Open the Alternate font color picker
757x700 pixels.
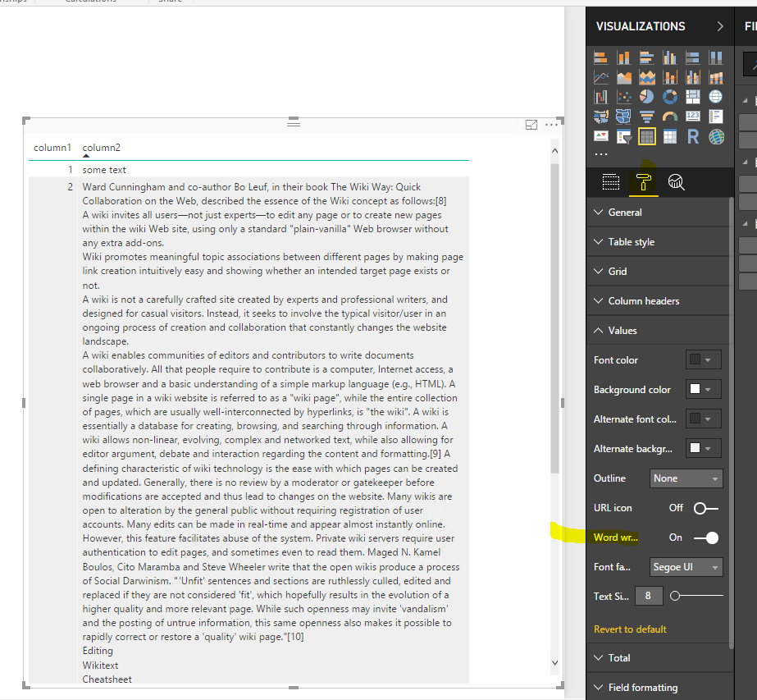[x=704, y=419]
